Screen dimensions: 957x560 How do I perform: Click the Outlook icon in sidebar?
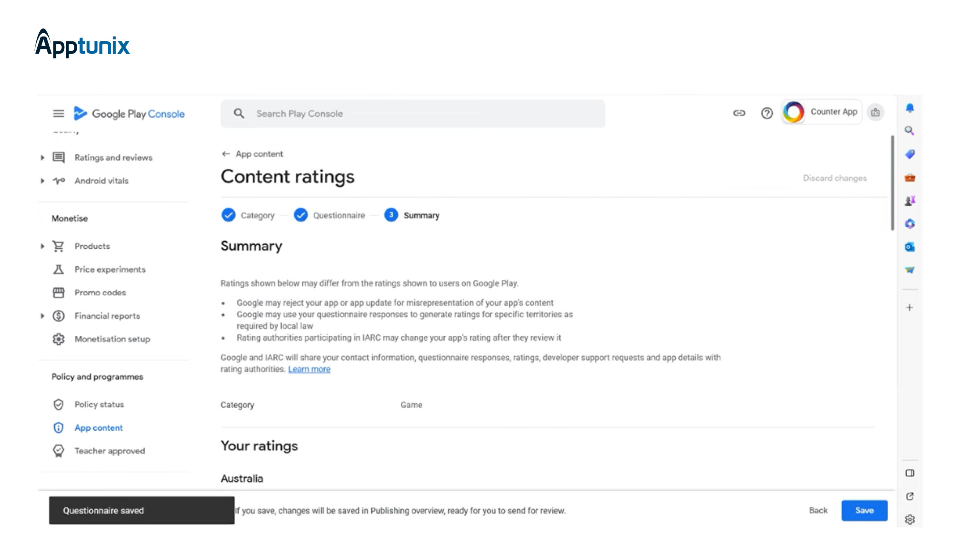point(910,247)
